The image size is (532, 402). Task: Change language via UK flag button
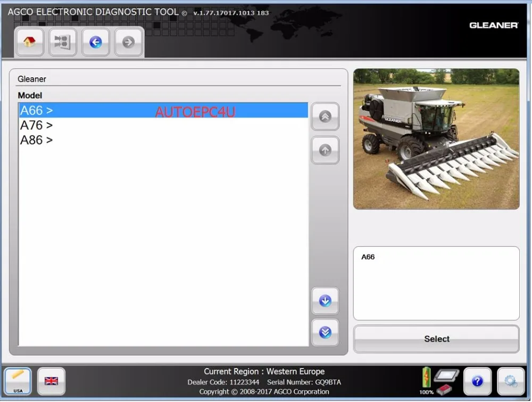tap(51, 381)
